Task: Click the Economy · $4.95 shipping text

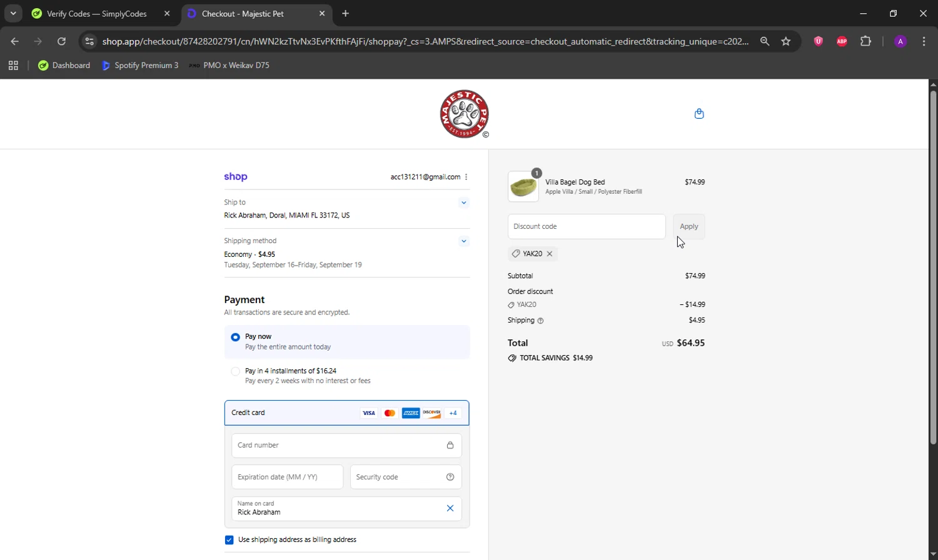Action: click(x=250, y=254)
